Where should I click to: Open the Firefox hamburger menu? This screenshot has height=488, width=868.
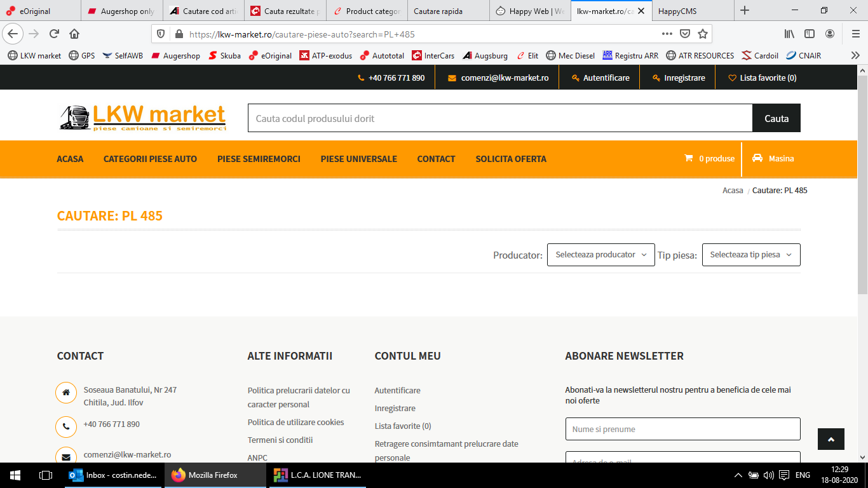tap(856, 34)
